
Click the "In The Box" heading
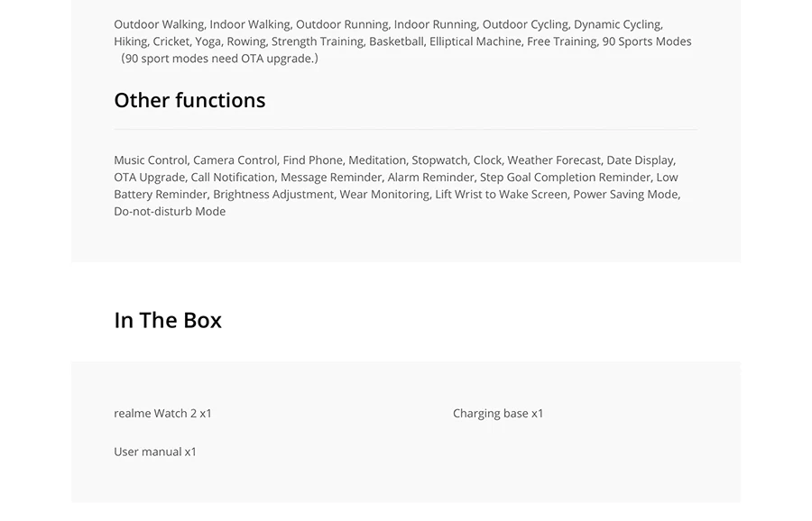(x=168, y=320)
